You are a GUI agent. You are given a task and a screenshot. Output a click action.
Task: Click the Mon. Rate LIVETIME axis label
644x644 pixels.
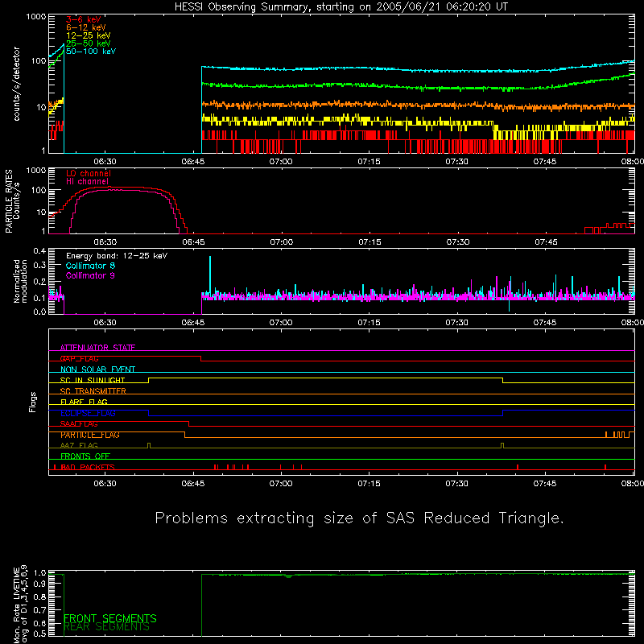[x=21, y=605]
